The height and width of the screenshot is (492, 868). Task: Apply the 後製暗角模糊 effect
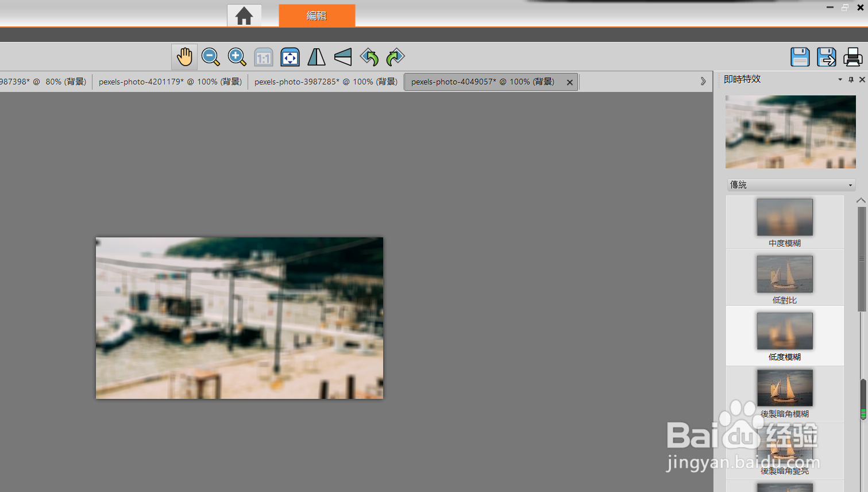[x=785, y=394]
